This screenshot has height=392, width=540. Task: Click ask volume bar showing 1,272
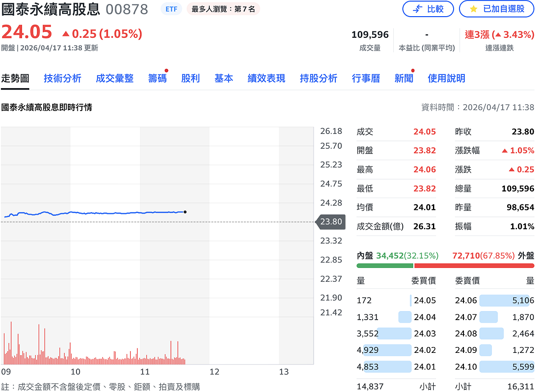point(486,350)
